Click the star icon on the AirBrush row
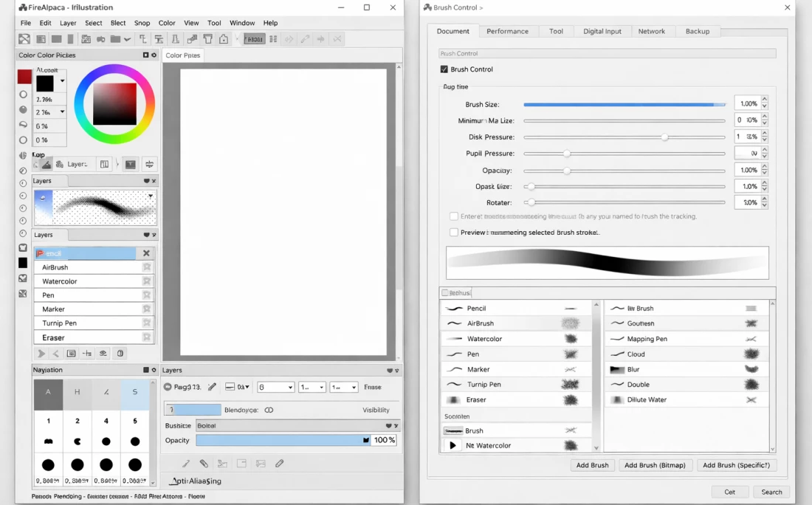This screenshot has width=812, height=505. pyautogui.click(x=147, y=267)
